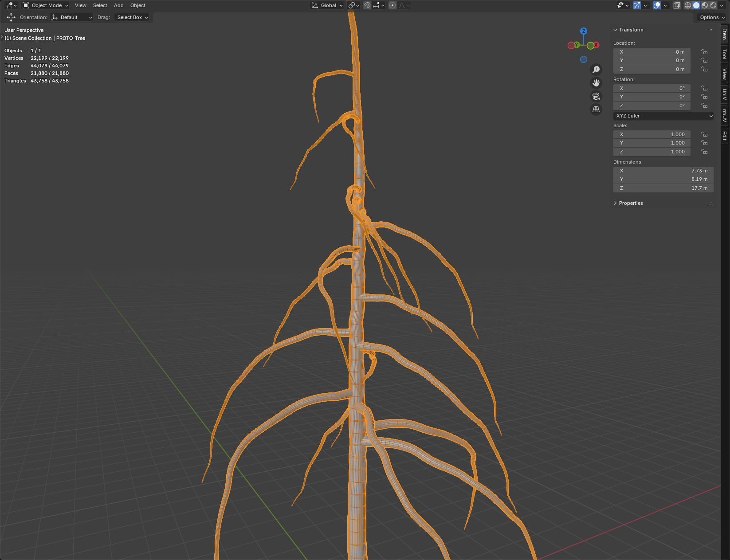The height and width of the screenshot is (560, 730).
Task: Switch perspective/orthographic grid icon
Action: [x=596, y=110]
